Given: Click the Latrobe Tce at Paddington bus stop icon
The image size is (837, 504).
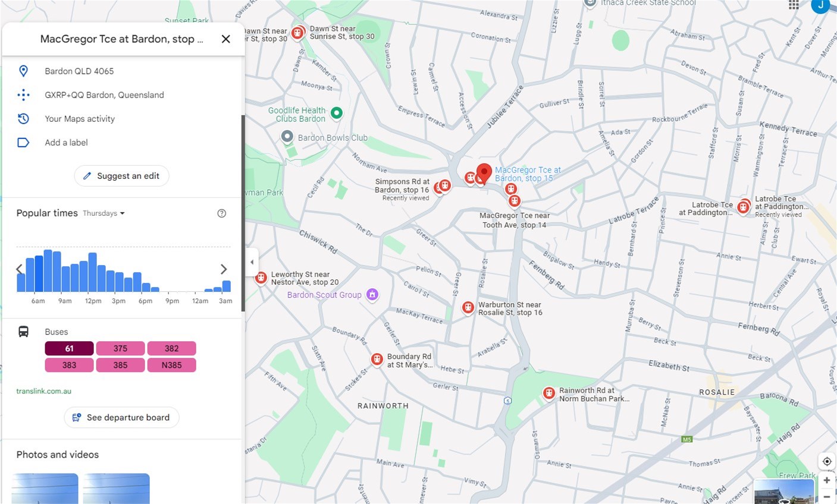Looking at the screenshot, I should click(743, 207).
